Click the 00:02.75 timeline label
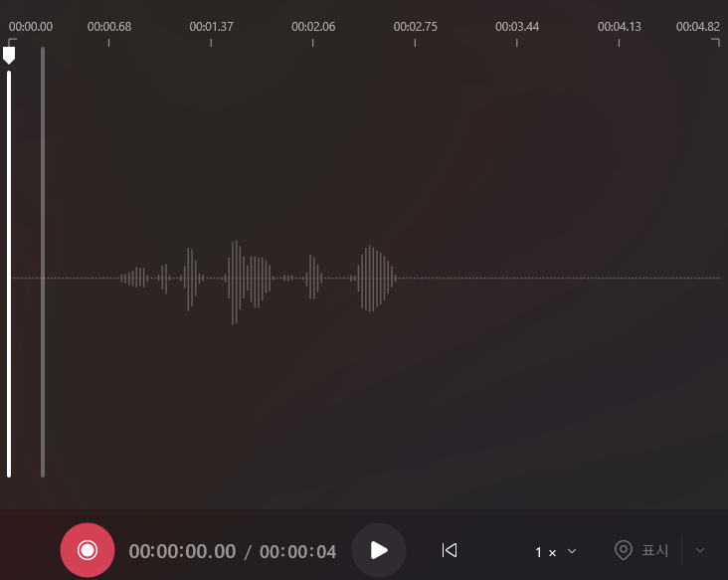This screenshot has height=580, width=728. coord(415,27)
